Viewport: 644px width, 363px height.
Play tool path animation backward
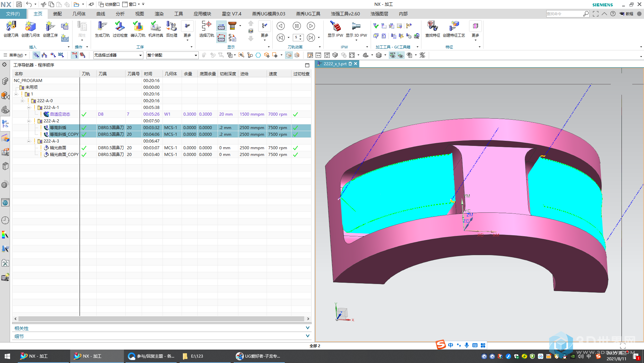tap(281, 26)
